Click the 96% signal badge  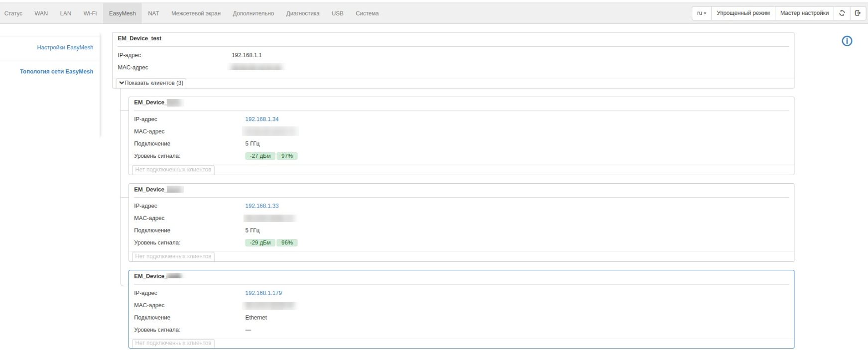tap(287, 243)
